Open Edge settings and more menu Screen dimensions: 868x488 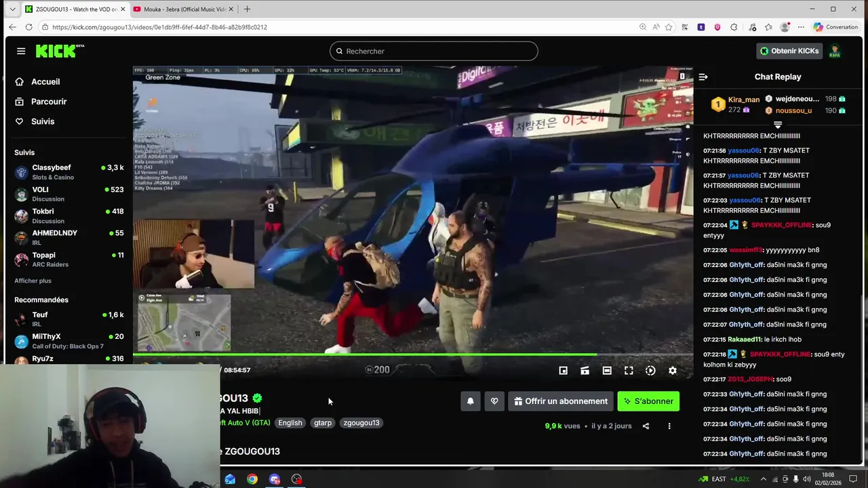tap(801, 27)
